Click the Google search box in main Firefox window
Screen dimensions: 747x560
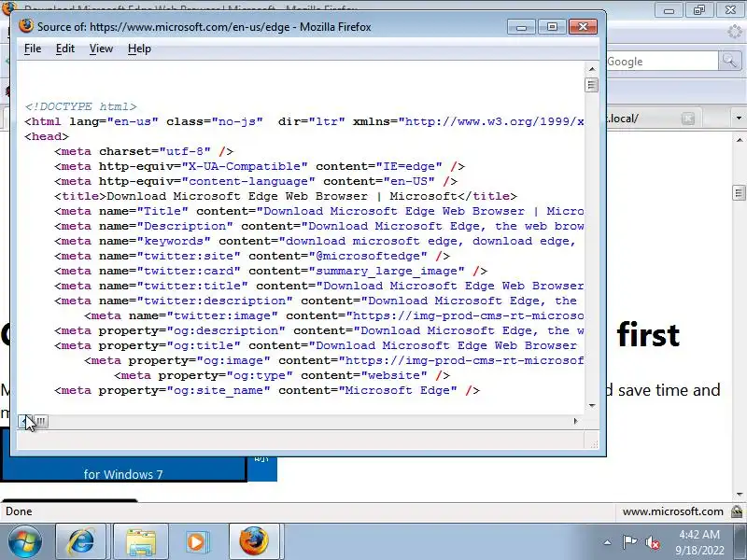pyautogui.click(x=661, y=62)
